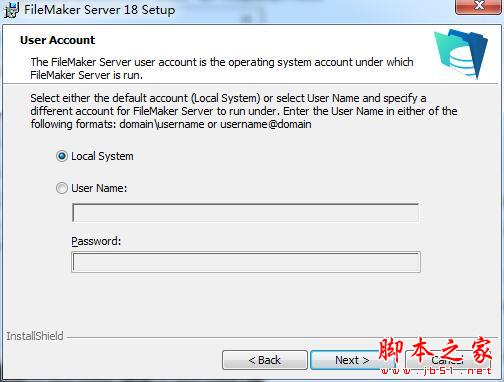Focus the Password text field
The image size is (504, 382).
pos(246,262)
